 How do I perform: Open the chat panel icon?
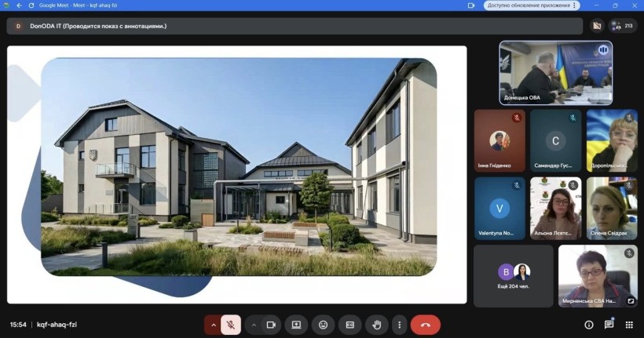[609, 325]
